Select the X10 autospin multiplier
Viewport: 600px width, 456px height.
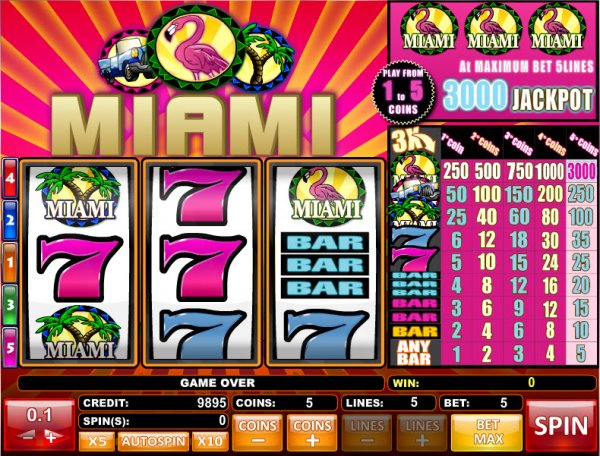(x=210, y=441)
